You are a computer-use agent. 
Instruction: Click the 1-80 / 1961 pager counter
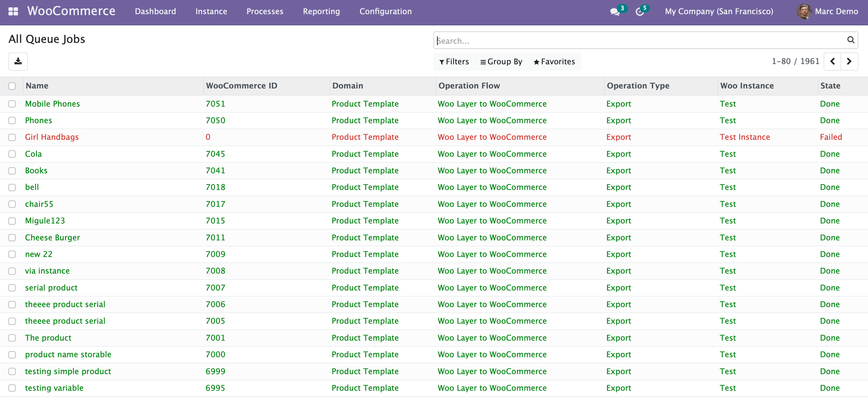(795, 61)
